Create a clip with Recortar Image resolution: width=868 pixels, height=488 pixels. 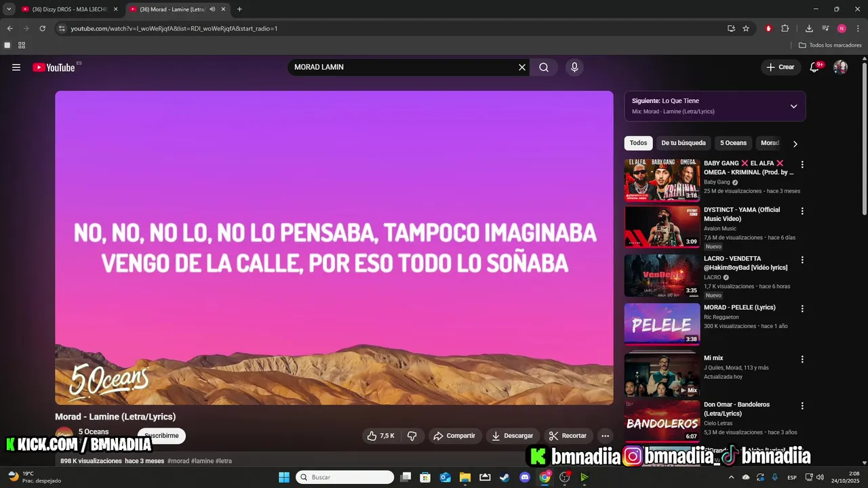[568, 436]
